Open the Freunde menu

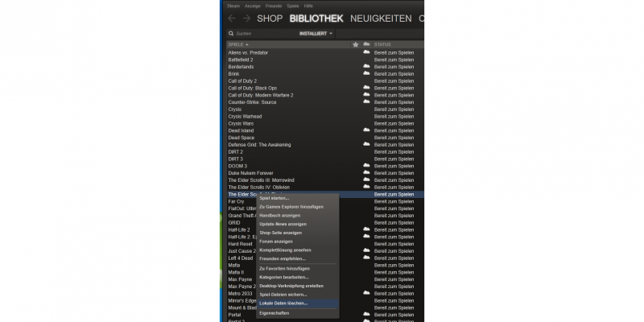point(274,6)
